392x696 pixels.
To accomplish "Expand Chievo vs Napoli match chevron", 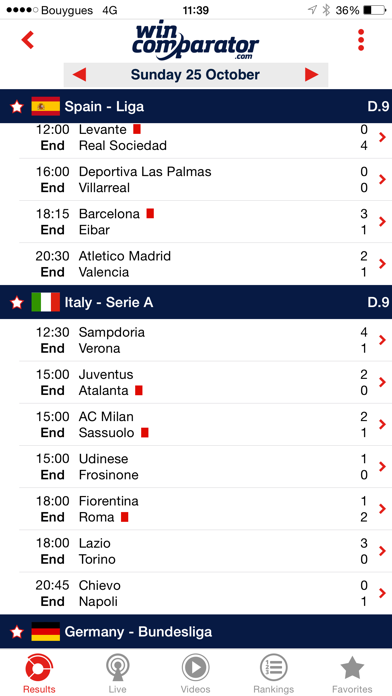I will click(382, 593).
